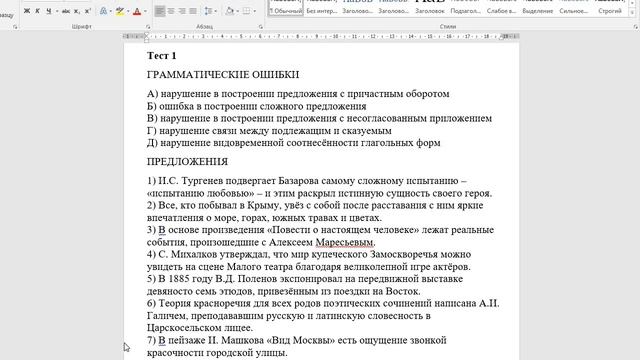This screenshot has width=640, height=360.
Task: Click line Д) видовременной соотнесённости
Action: 293,143
